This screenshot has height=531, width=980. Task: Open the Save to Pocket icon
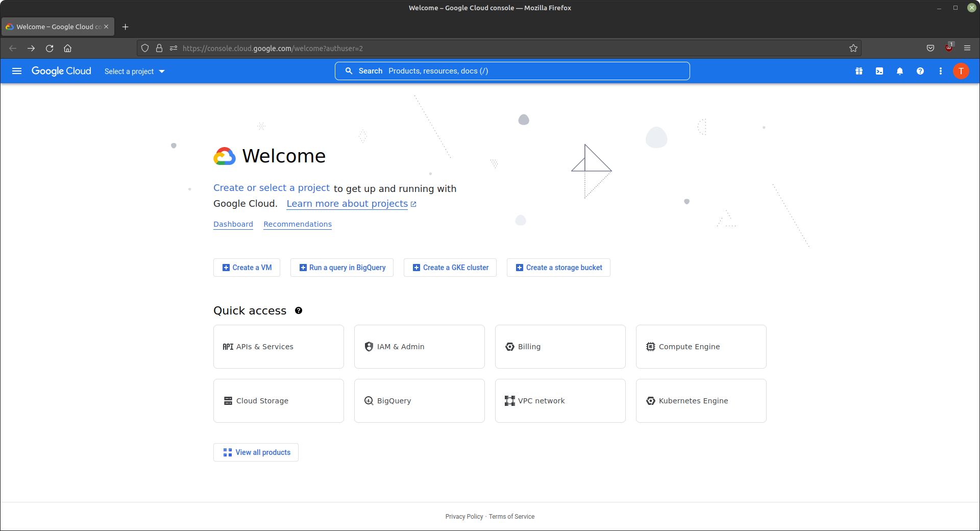point(930,48)
